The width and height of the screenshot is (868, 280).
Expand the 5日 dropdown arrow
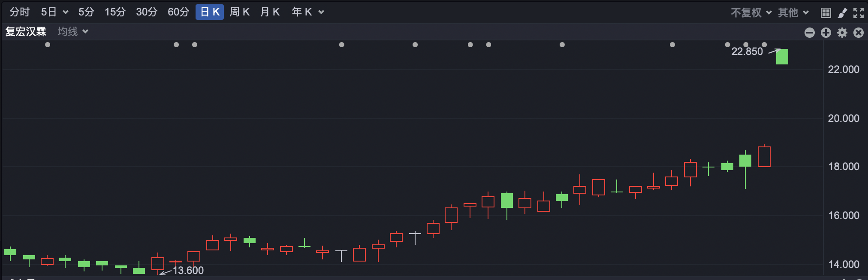tap(66, 12)
